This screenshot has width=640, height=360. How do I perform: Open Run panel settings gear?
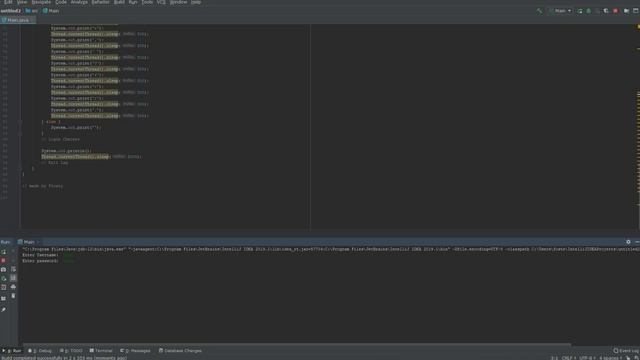click(x=628, y=242)
